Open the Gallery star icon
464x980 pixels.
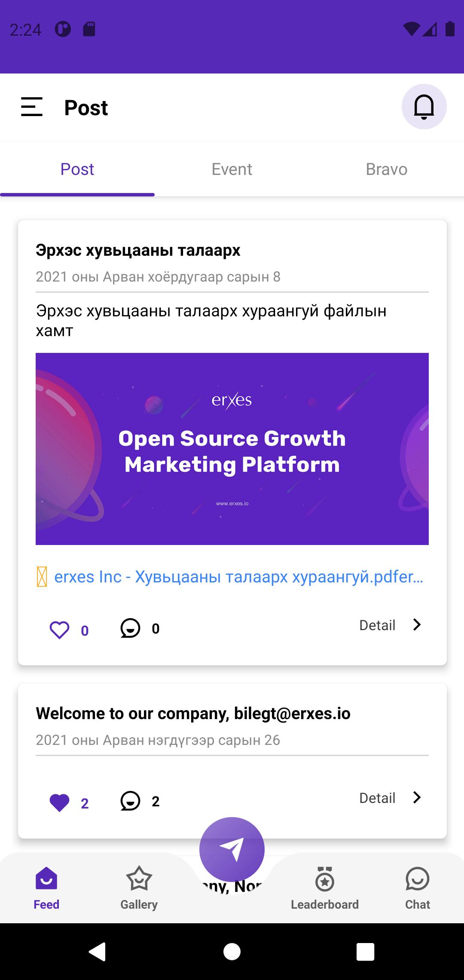[139, 879]
